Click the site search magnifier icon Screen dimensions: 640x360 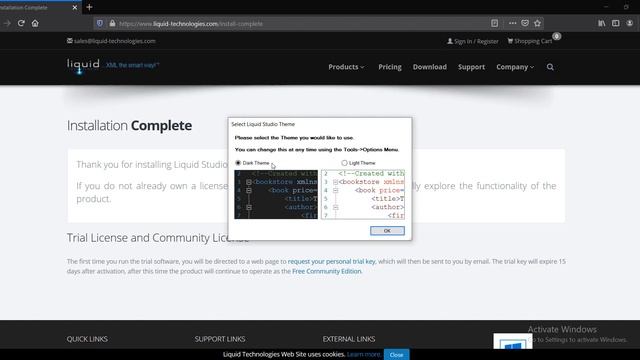[x=550, y=67]
